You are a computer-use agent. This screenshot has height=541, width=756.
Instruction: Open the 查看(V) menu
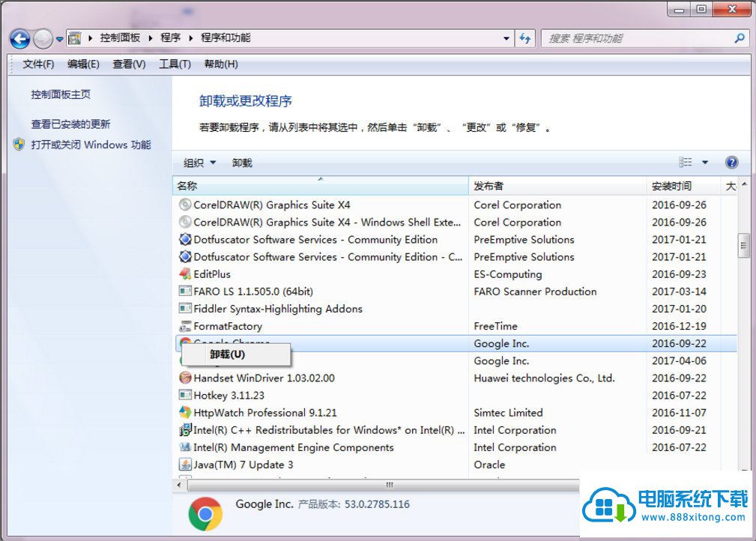click(x=129, y=64)
